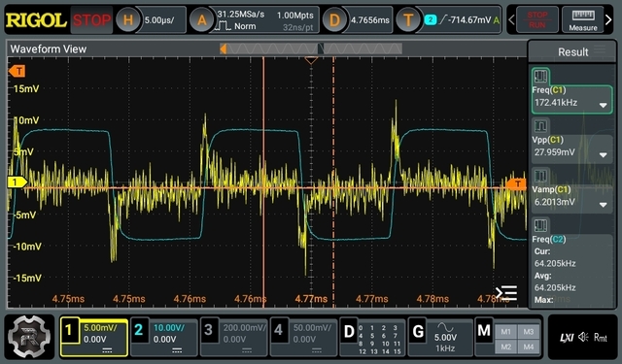Open the signal Generator G label
The width and height of the screenshot is (622, 364).
coord(418,331)
